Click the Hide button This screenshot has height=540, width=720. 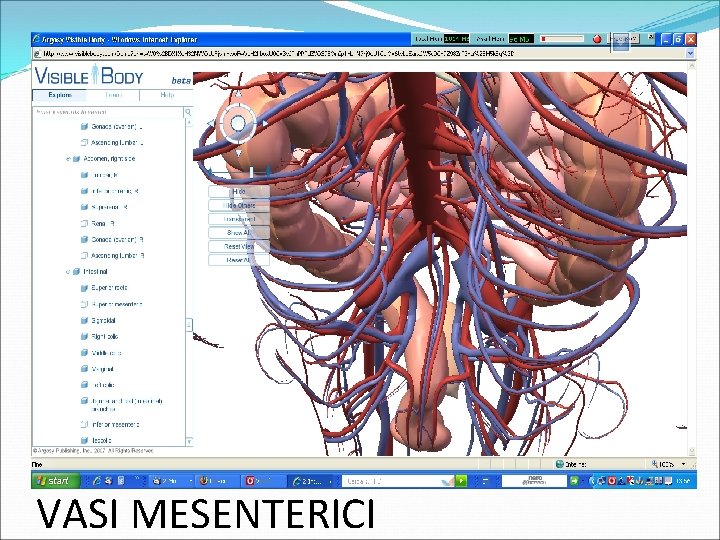239,191
